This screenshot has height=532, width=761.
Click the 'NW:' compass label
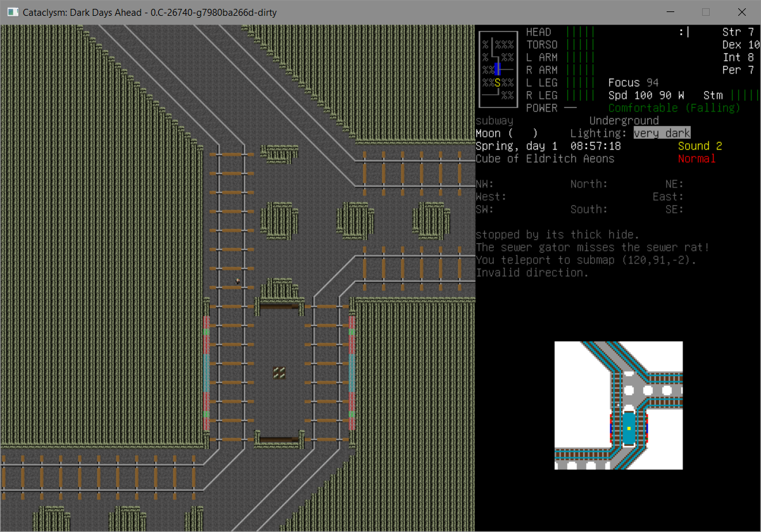(x=484, y=184)
